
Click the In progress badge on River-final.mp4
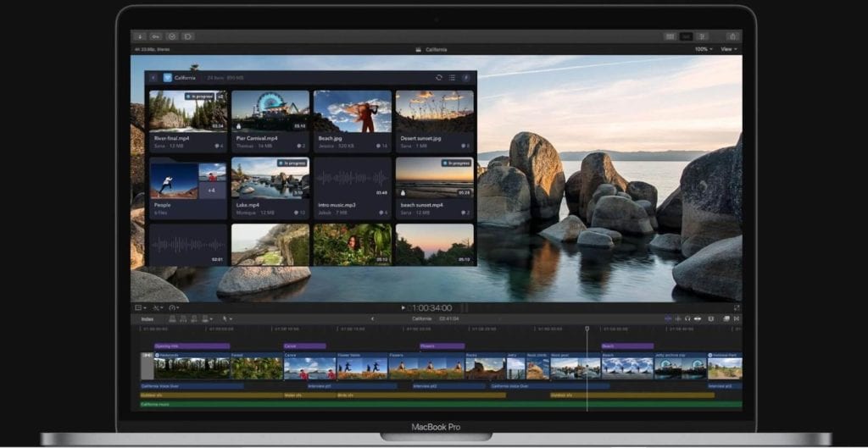click(199, 97)
